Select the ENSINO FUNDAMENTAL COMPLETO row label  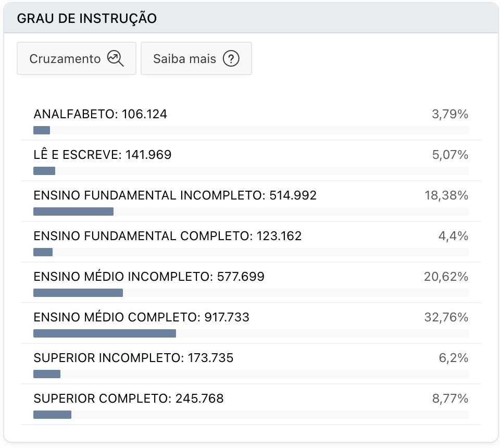[x=167, y=236]
